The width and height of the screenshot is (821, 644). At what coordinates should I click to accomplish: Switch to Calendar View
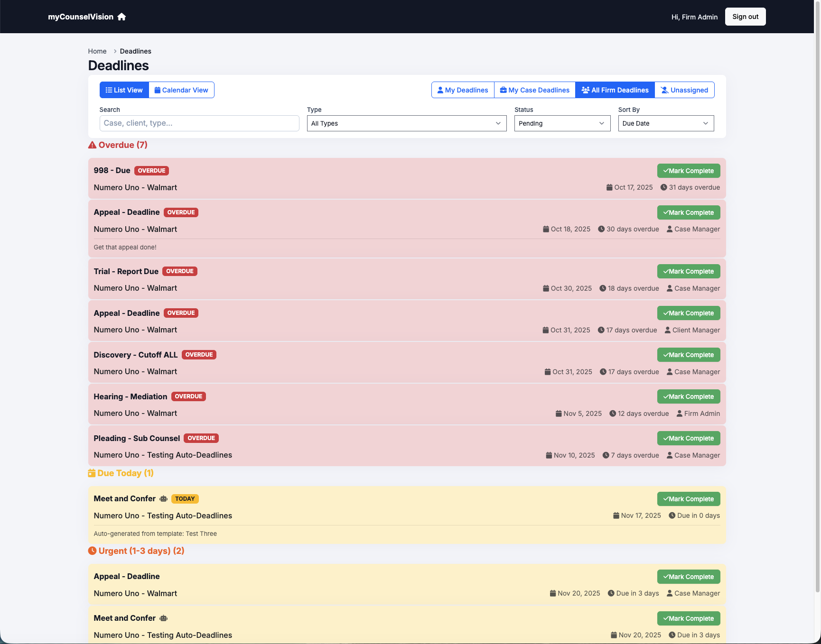click(x=181, y=90)
